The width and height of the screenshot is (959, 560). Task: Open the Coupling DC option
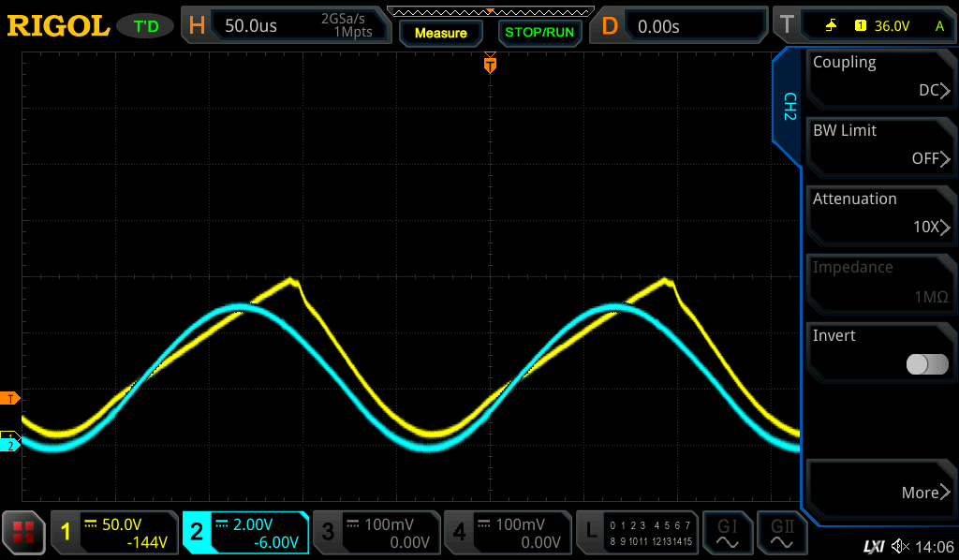pos(880,78)
